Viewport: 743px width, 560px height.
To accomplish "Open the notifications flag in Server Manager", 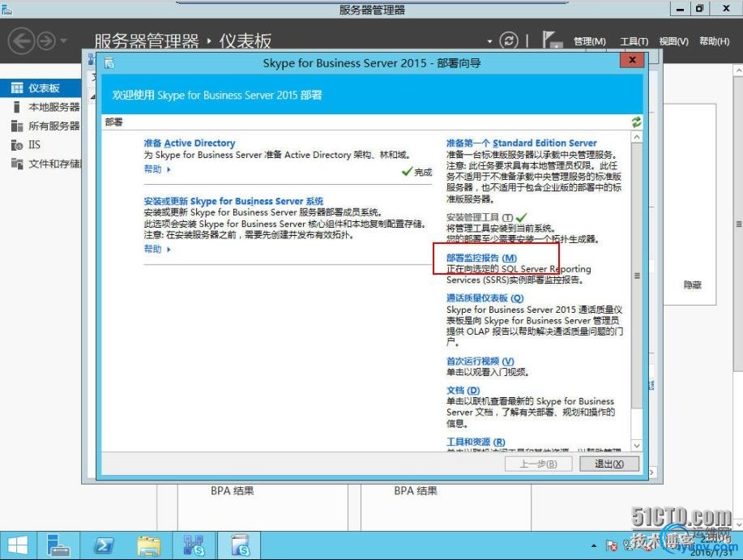I will click(553, 40).
